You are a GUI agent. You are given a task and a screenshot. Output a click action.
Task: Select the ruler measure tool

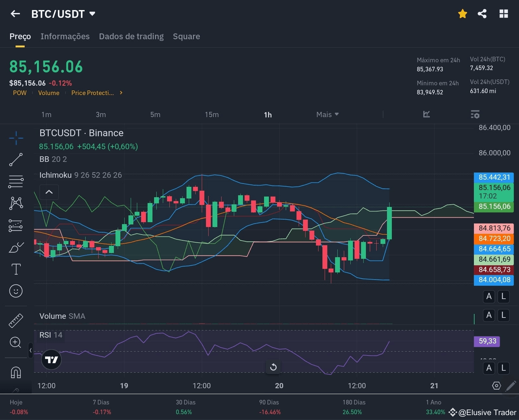tap(16, 320)
